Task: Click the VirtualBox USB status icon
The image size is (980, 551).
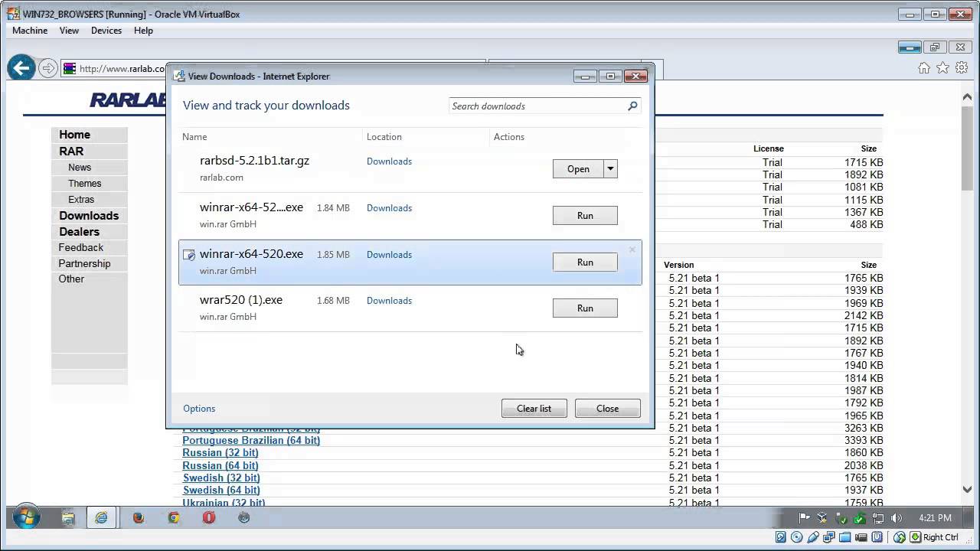Action: click(813, 537)
